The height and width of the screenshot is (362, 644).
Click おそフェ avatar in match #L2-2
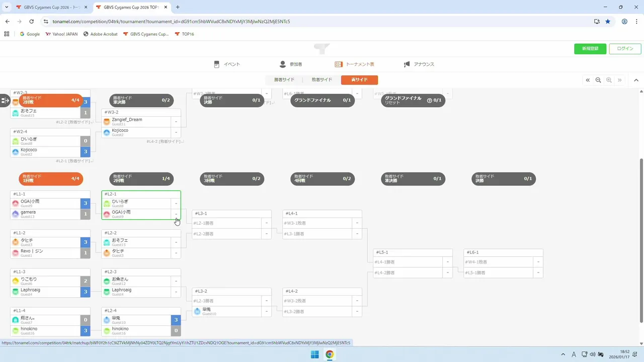[107, 242]
